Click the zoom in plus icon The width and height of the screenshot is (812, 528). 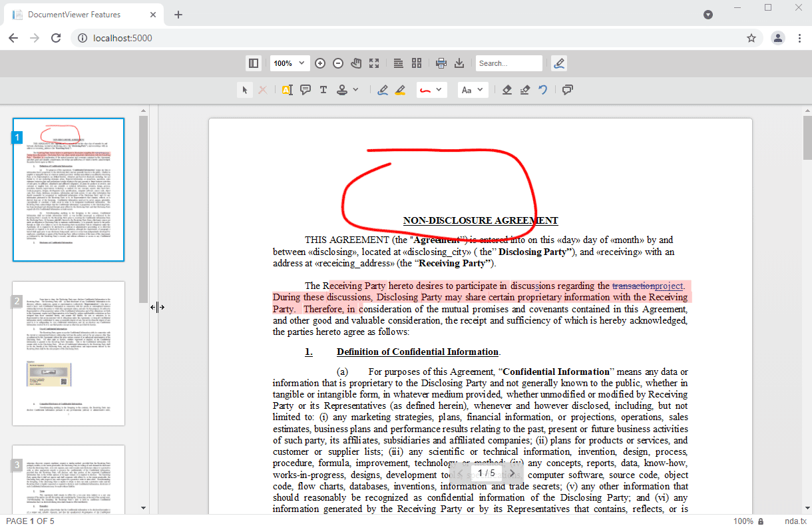point(320,63)
